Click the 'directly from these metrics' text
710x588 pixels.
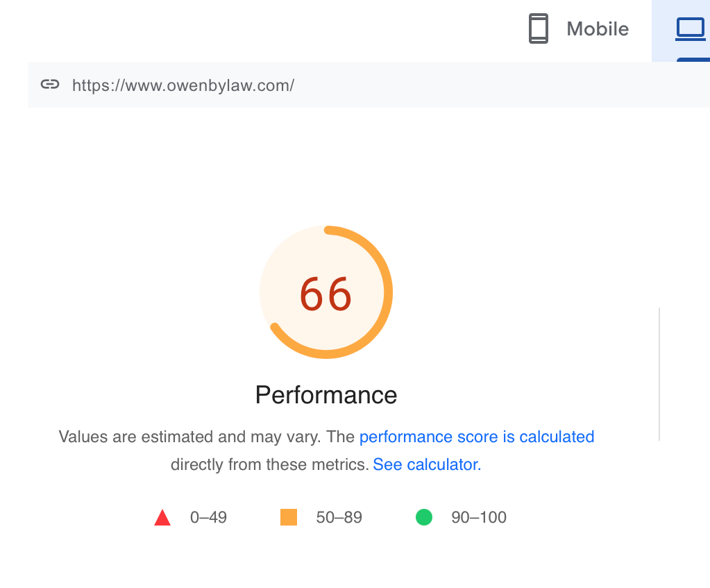[x=270, y=464]
